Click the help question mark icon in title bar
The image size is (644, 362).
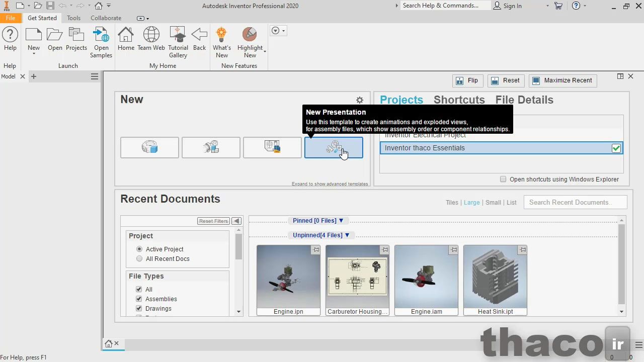coord(576,6)
